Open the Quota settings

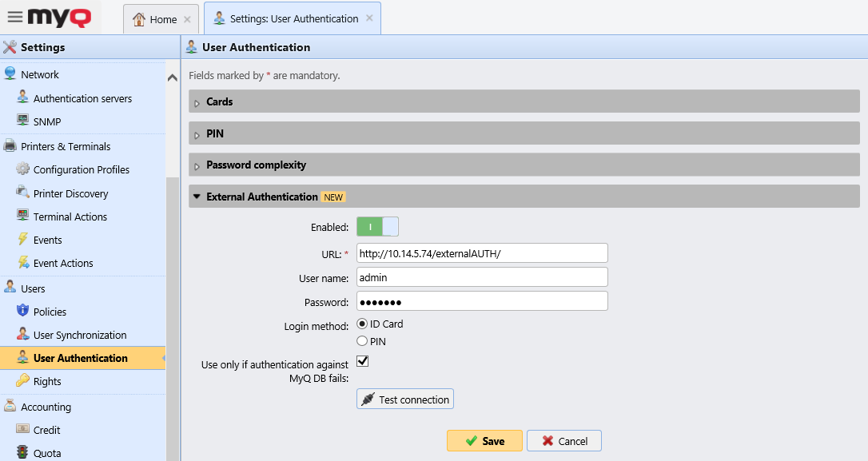point(46,452)
